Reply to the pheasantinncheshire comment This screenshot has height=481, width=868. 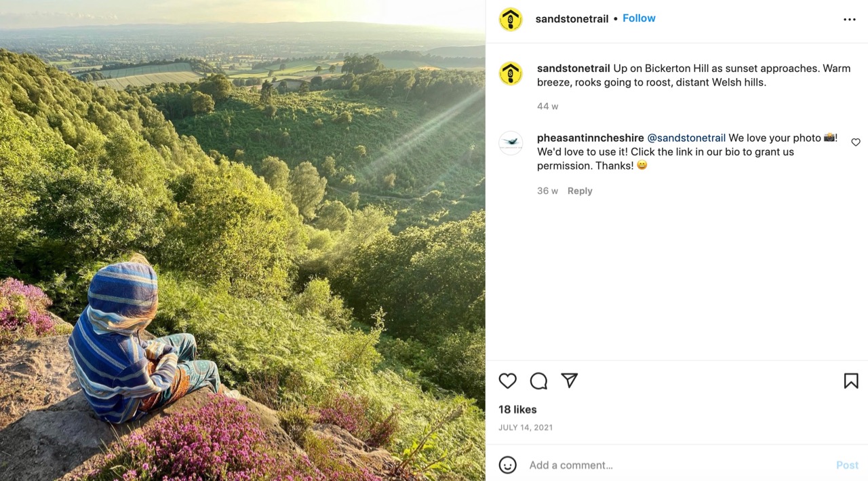[x=580, y=191]
